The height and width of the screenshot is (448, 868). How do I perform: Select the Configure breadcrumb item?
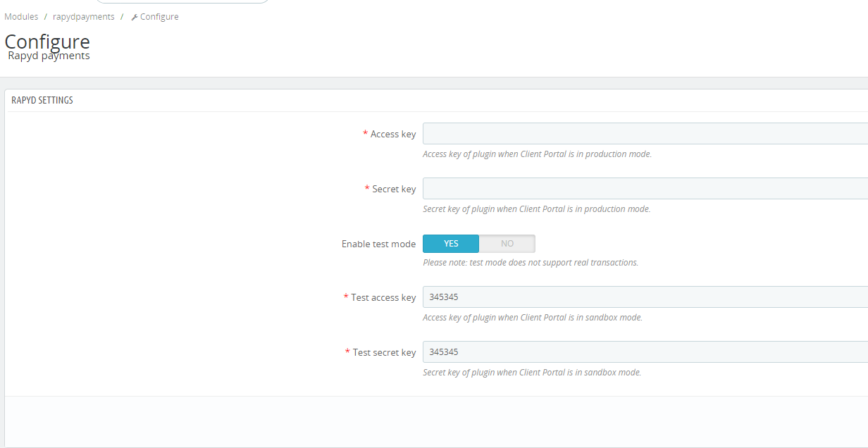tap(159, 17)
